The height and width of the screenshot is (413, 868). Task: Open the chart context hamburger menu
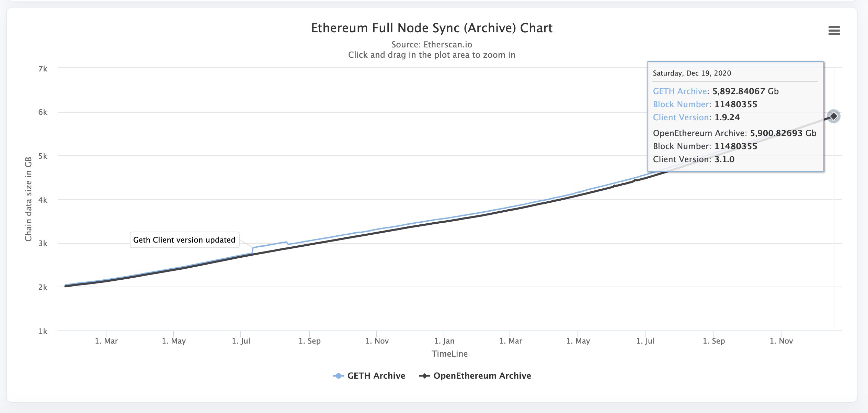pos(834,31)
